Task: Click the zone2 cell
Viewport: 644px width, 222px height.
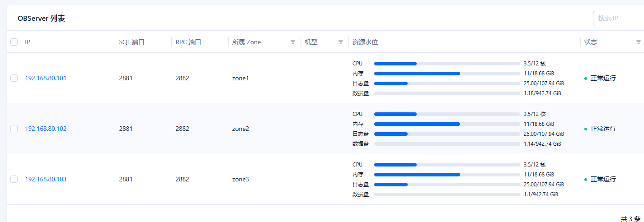Action: coord(240,129)
